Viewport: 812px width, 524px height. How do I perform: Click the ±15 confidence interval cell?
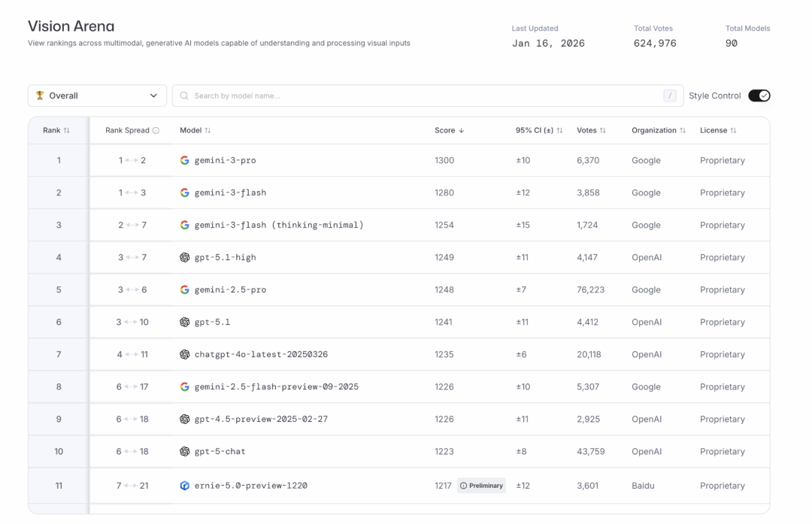point(523,226)
